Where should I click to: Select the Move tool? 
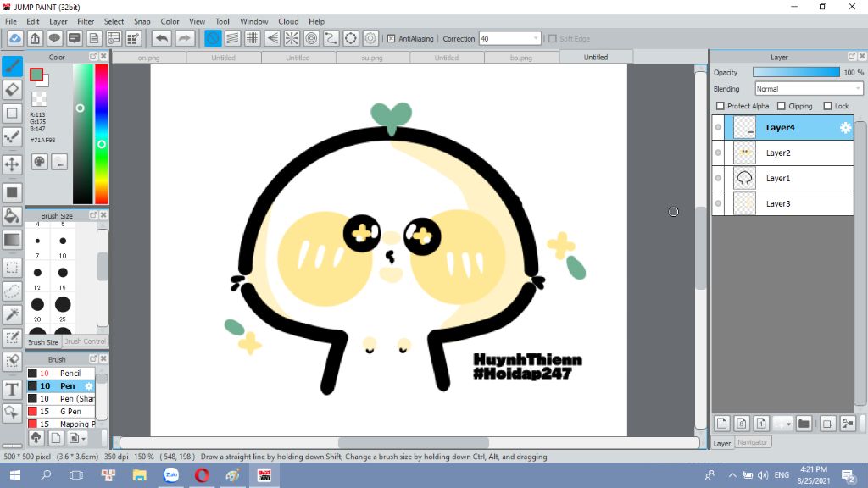pos(12,164)
